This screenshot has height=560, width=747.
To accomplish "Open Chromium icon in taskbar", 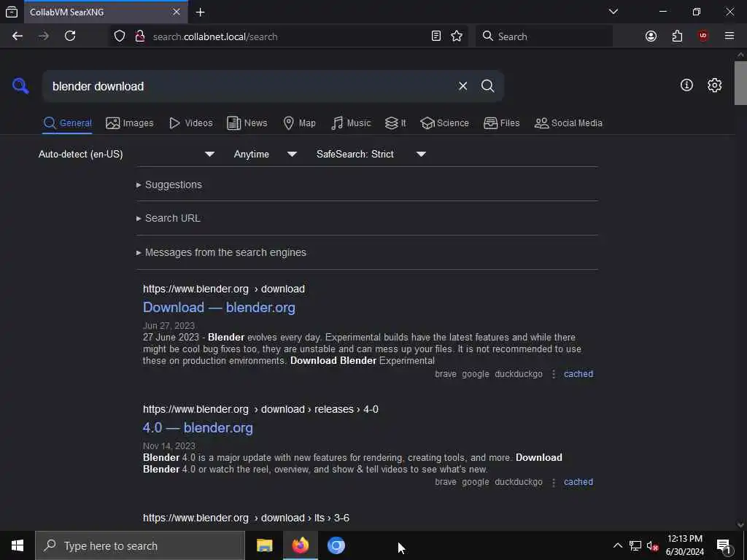I will coord(336,545).
